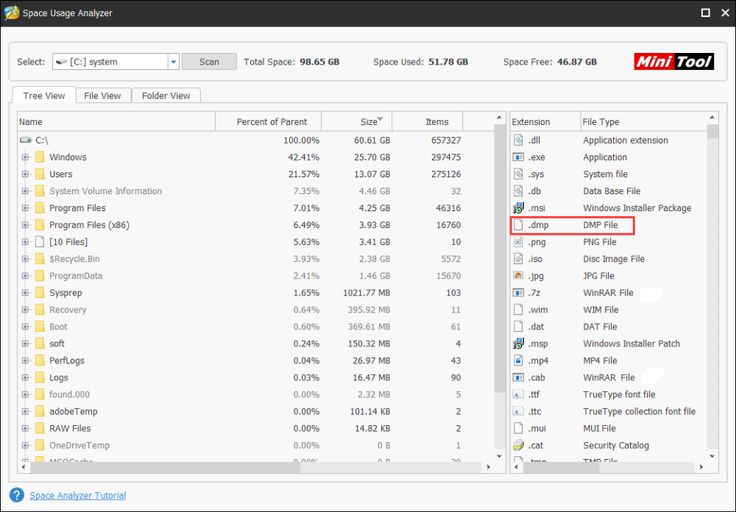Sort by the Name column header
The width and height of the screenshot is (736, 512).
[x=116, y=122]
